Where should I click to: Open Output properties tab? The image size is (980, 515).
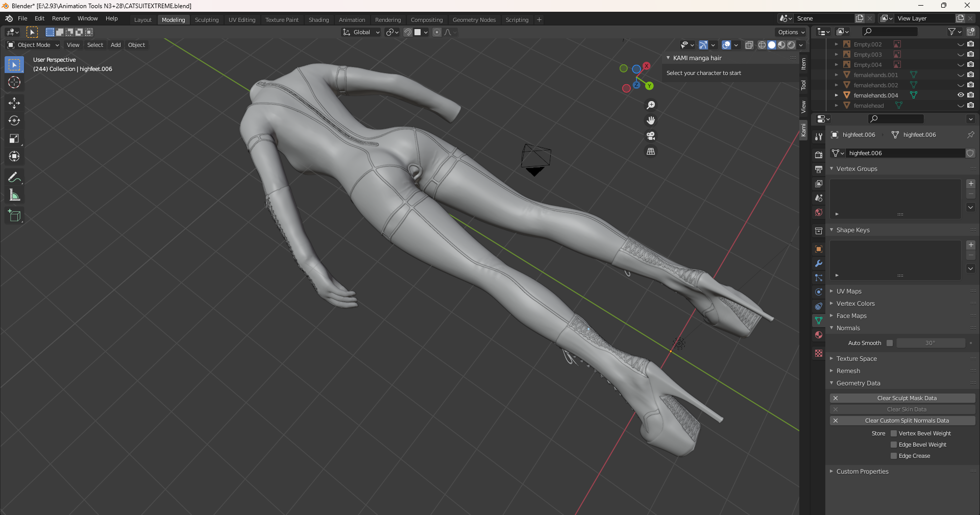(819, 169)
